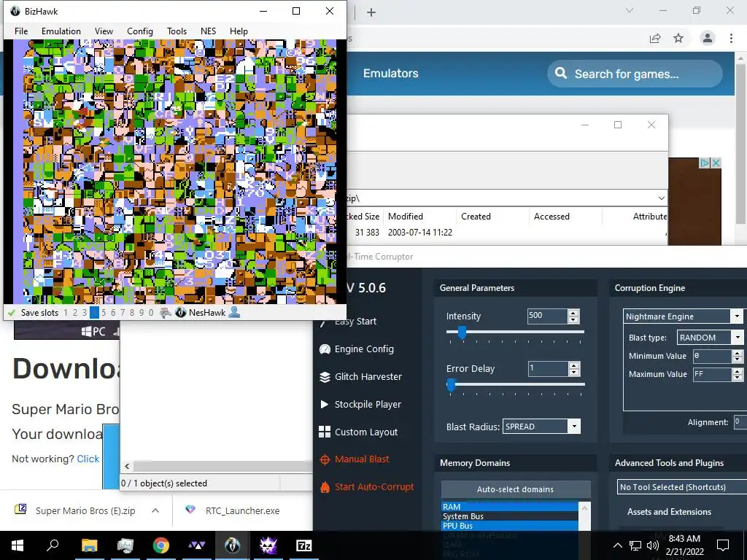Viewport: 747px width, 560px height.
Task: Bookmark the page with the star icon
Action: click(678, 38)
